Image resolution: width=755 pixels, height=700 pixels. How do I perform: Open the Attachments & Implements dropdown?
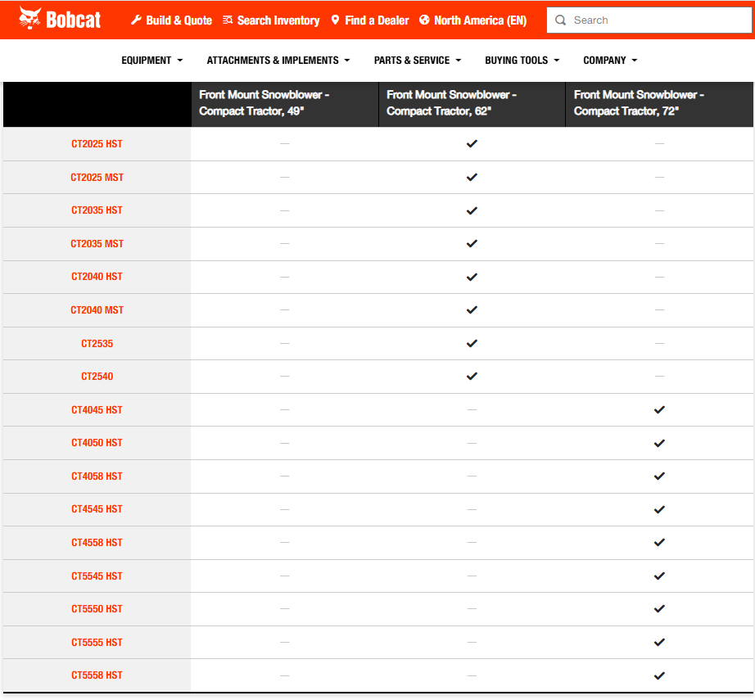point(278,61)
